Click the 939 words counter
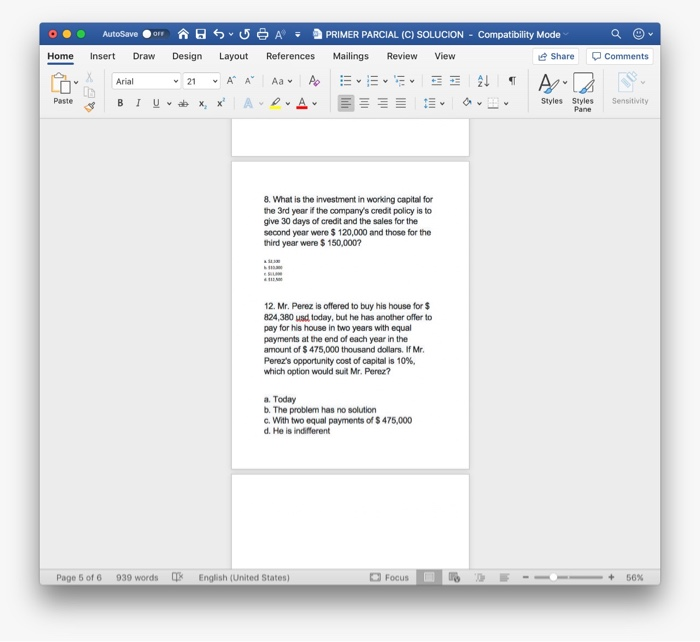Screen dimensions: 700x642 pos(137,577)
